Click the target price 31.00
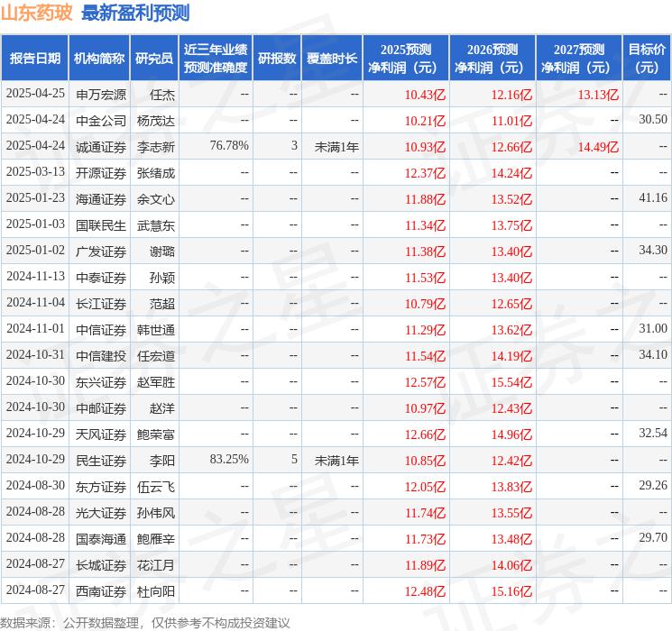Viewport: 672px width, 631px height. point(653,328)
